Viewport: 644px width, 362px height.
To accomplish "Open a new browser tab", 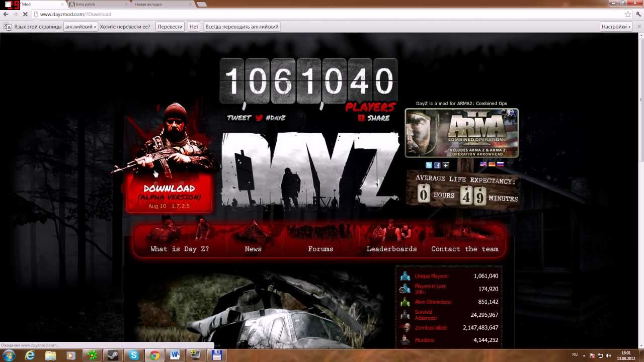I will (x=201, y=5).
